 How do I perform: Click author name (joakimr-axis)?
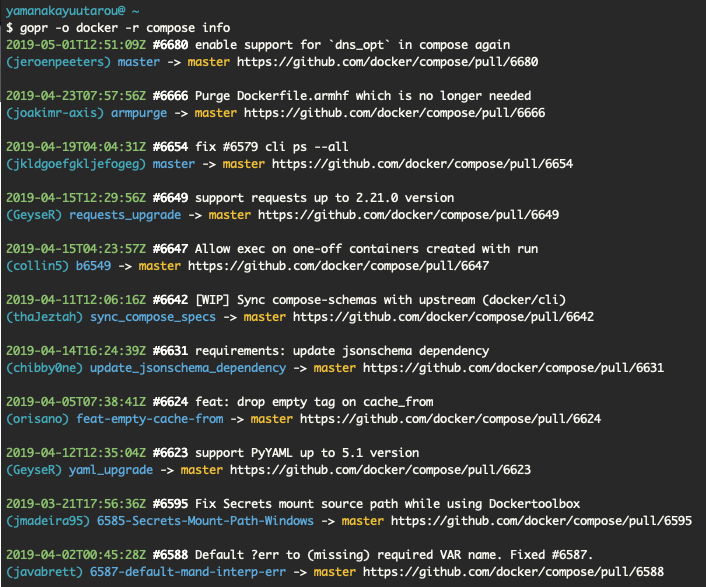pos(54,113)
